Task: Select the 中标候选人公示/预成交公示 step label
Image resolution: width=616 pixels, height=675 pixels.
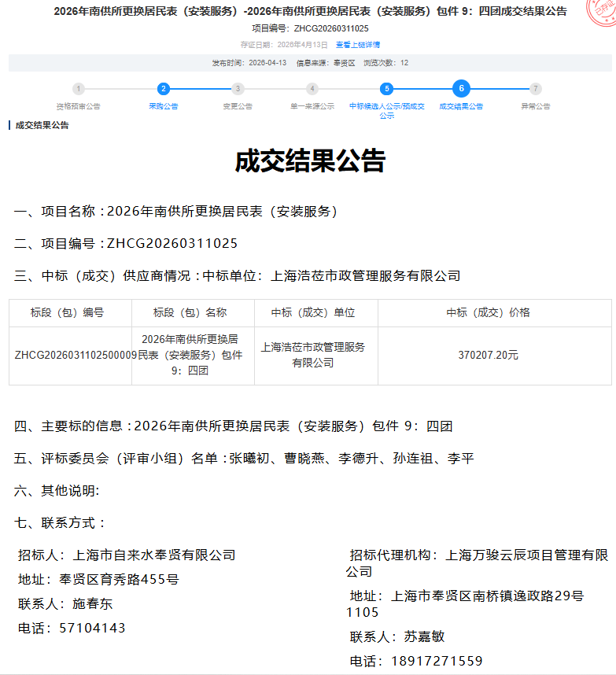Action: tap(386, 110)
